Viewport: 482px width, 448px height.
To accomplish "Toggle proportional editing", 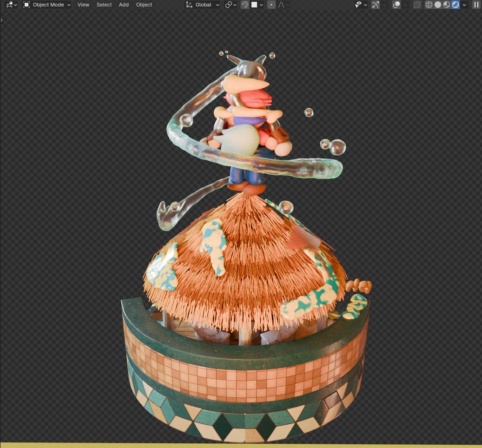I will coord(271,5).
